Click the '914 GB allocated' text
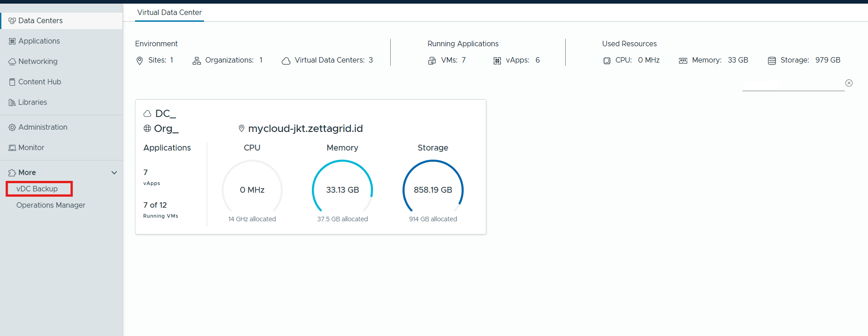Screen dimensions: 868x336 (433, 219)
